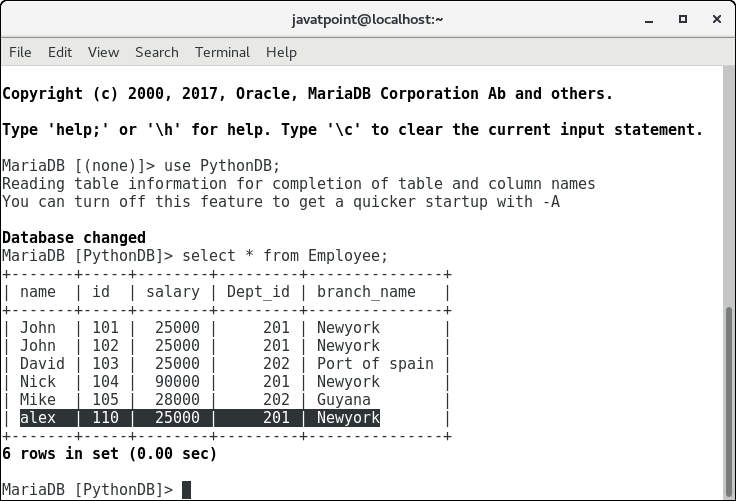The width and height of the screenshot is (736, 501).
Task: Open the Edit menu
Action: [x=60, y=52]
